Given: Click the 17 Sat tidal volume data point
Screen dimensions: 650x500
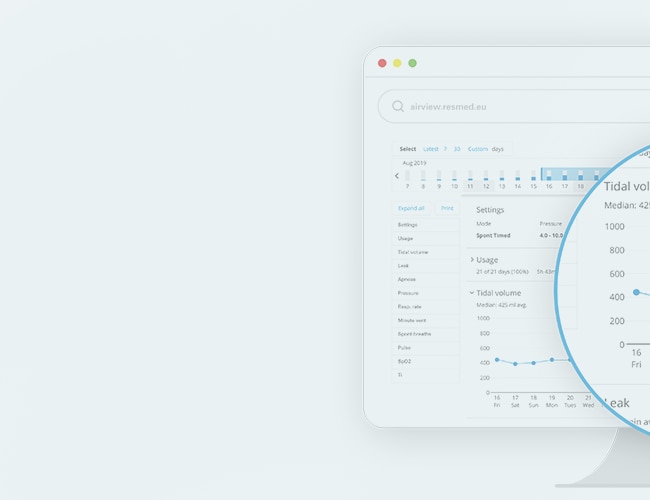Looking at the screenshot, I should point(515,364).
